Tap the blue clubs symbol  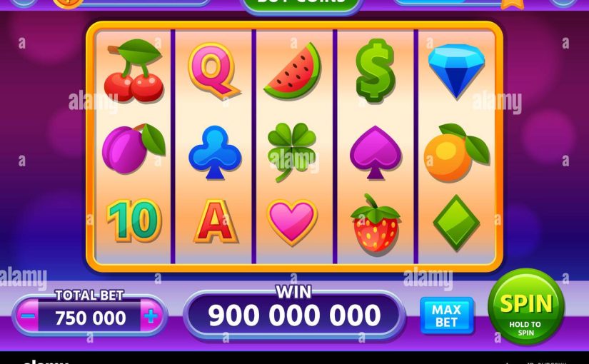(215, 152)
